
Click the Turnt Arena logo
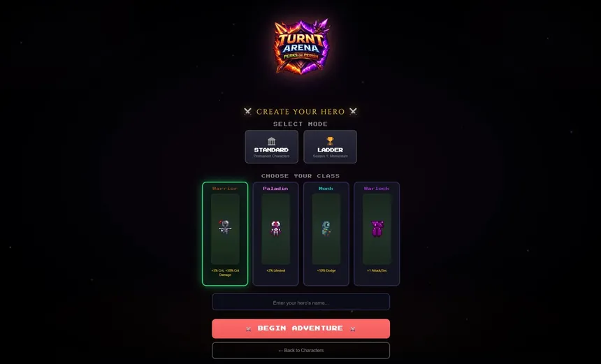point(301,46)
